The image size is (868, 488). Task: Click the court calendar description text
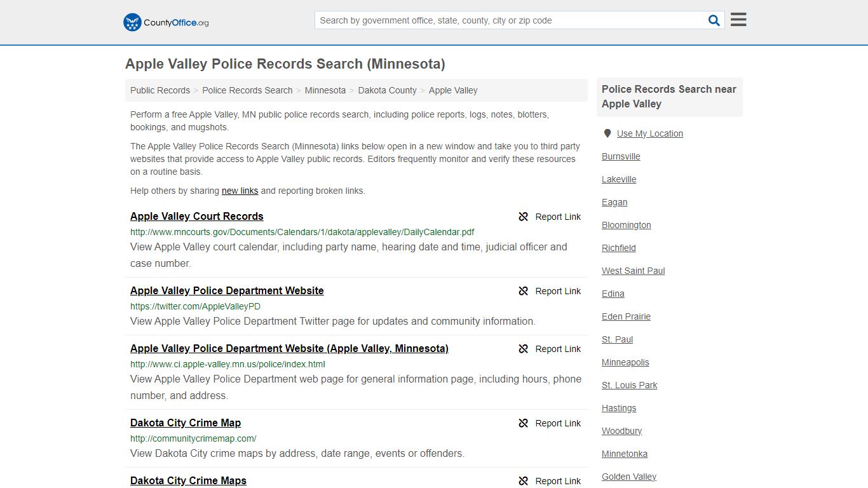tap(349, 255)
